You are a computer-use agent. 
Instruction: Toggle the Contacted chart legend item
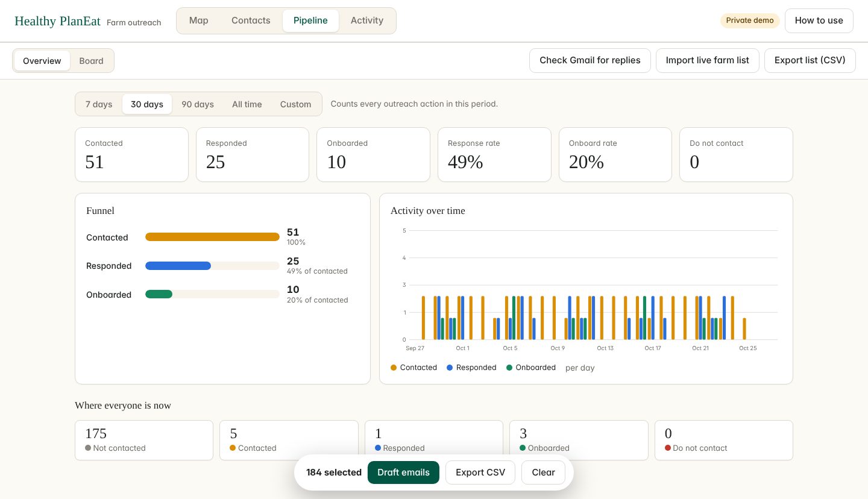click(414, 368)
